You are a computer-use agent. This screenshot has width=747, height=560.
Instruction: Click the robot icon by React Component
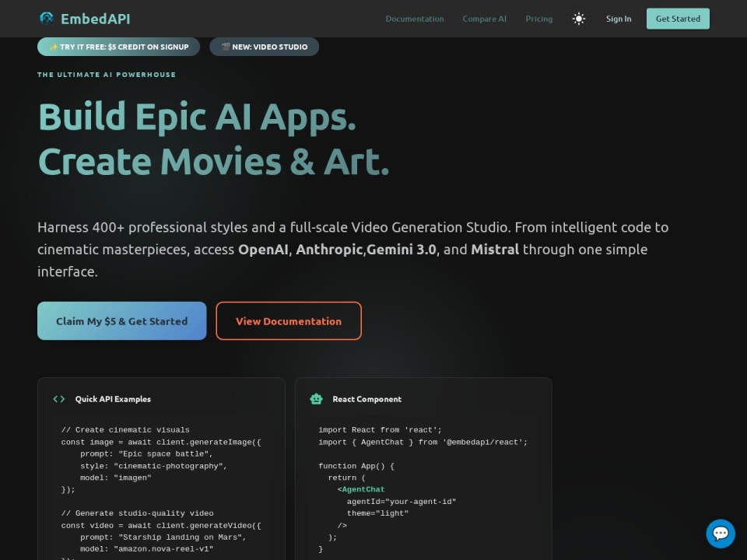point(317,399)
